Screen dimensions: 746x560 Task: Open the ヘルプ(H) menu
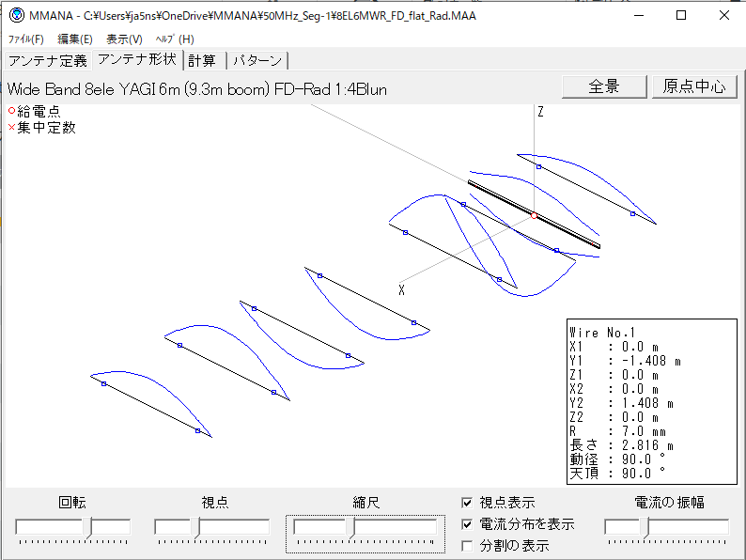point(175,39)
